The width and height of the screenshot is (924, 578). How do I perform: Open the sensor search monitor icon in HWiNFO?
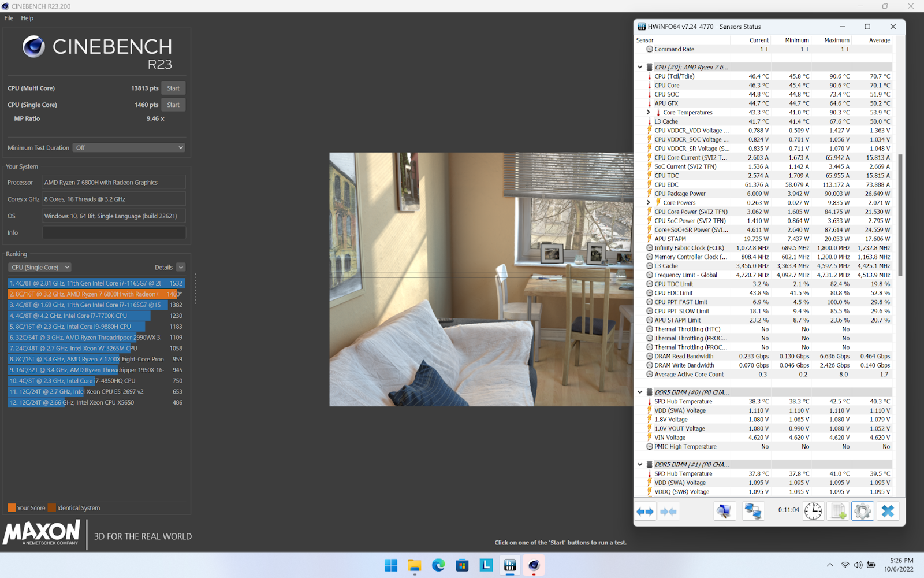coord(724,512)
